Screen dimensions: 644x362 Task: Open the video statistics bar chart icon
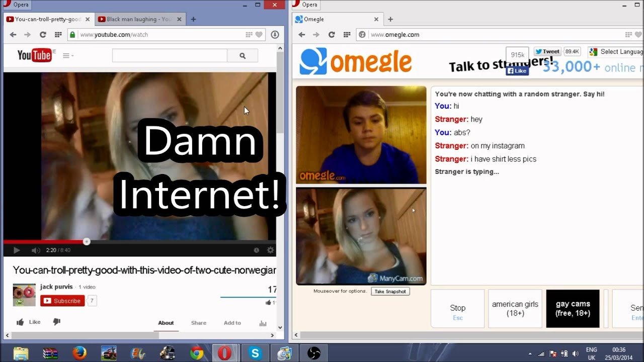point(263,323)
